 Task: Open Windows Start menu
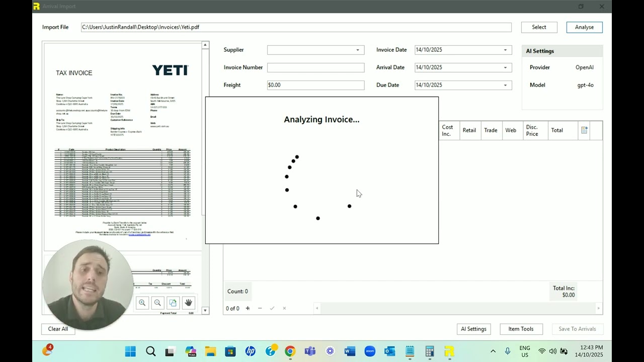pyautogui.click(x=130, y=351)
